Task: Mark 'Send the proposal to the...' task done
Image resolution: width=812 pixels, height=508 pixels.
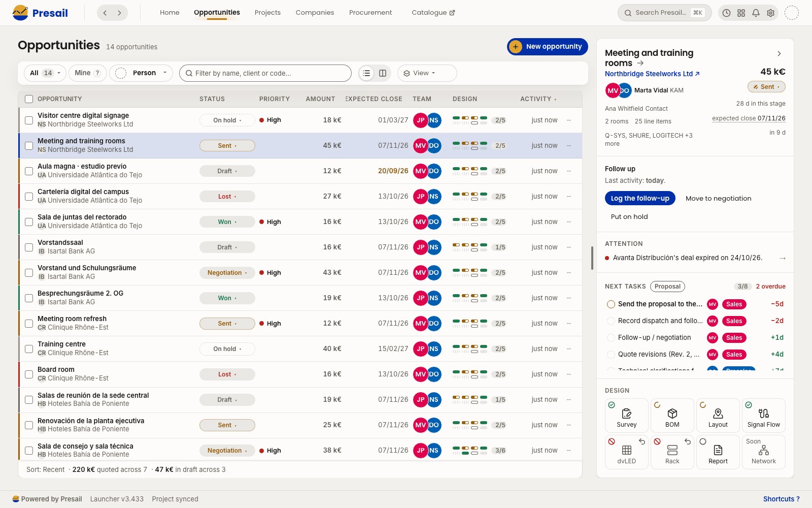Action: [611, 304]
